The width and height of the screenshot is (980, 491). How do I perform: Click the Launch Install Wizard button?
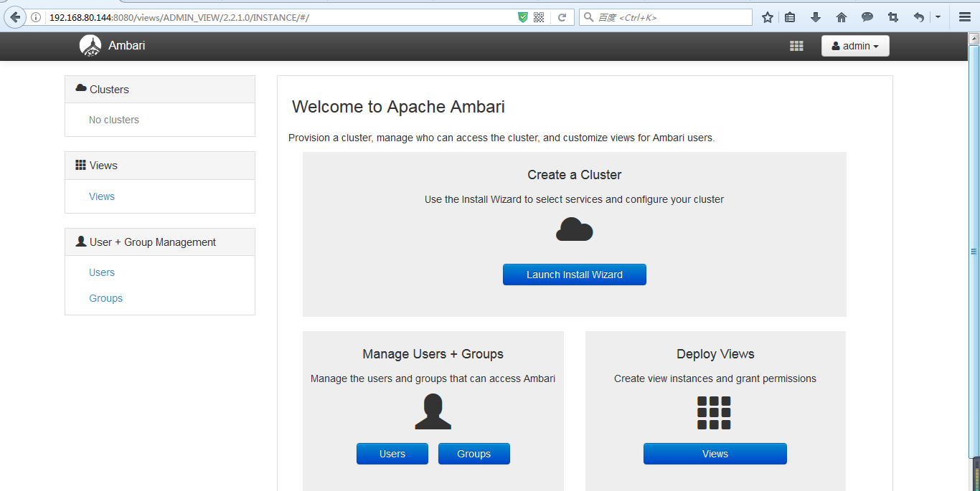(575, 275)
